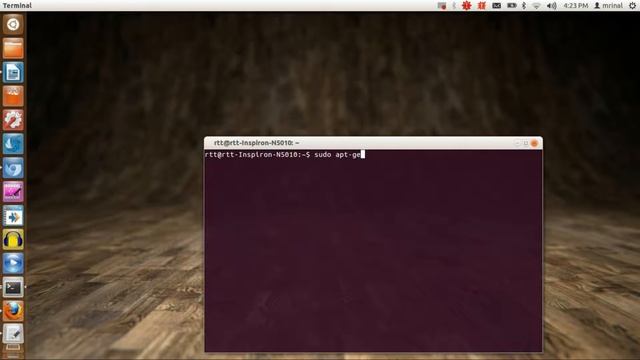640x360 pixels.
Task: Open the Bluetooth indicator menu
Action: (524, 6)
